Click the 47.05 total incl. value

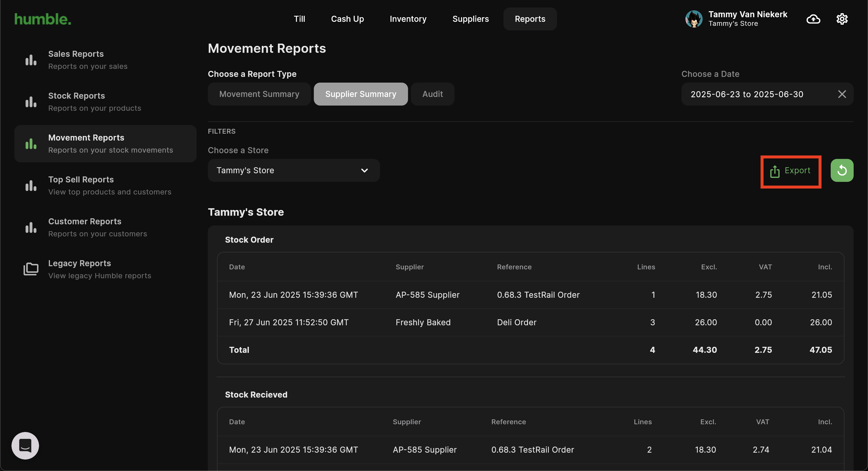[x=820, y=350]
